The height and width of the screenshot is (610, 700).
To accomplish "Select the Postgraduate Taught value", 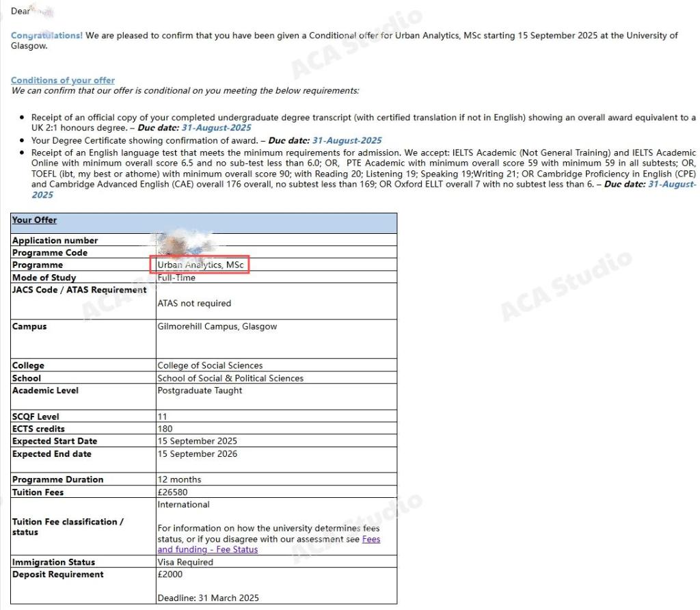I will point(200,390).
